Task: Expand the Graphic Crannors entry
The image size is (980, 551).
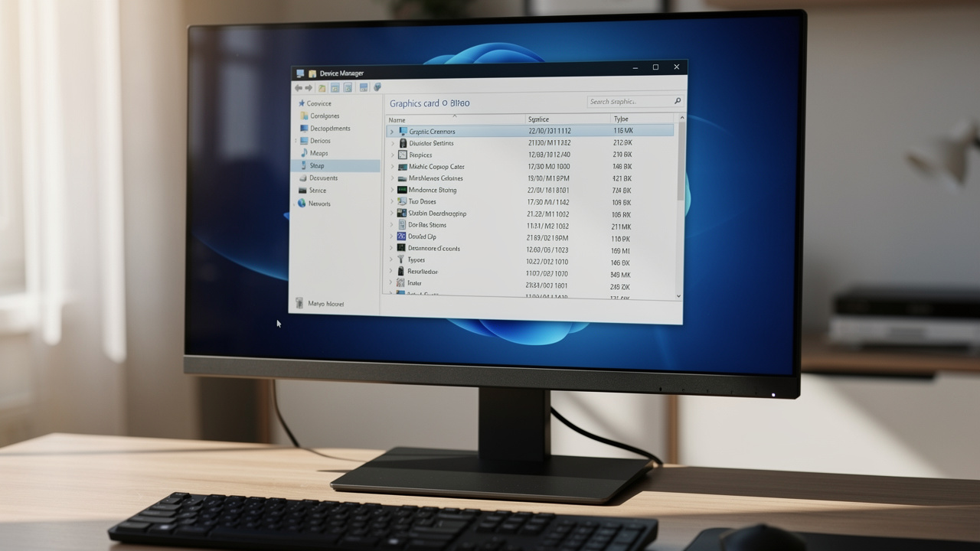Action: click(x=391, y=131)
